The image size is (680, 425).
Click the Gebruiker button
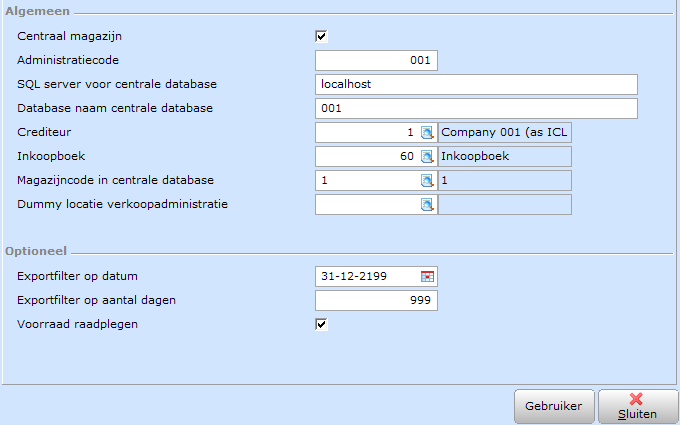coord(554,406)
